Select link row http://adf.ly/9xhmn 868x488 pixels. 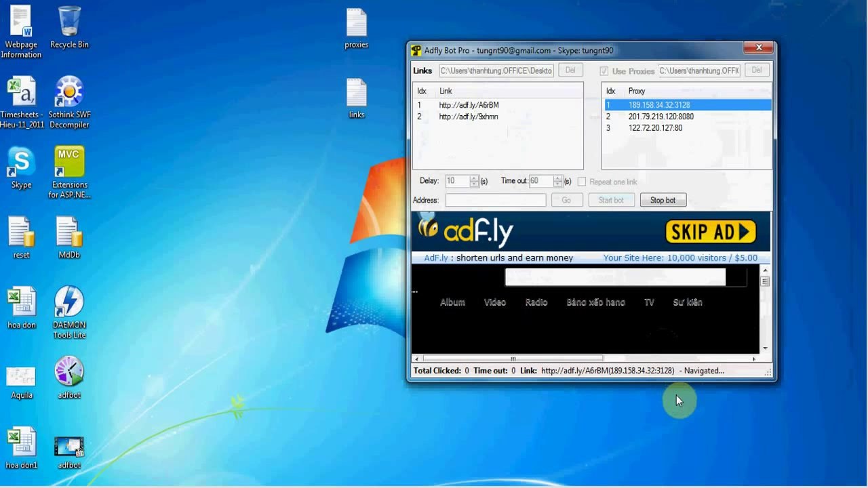pyautogui.click(x=498, y=117)
